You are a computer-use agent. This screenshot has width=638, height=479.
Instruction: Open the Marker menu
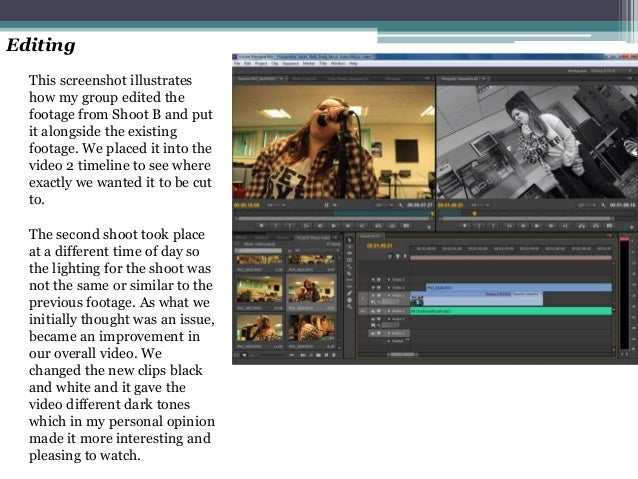point(309,63)
